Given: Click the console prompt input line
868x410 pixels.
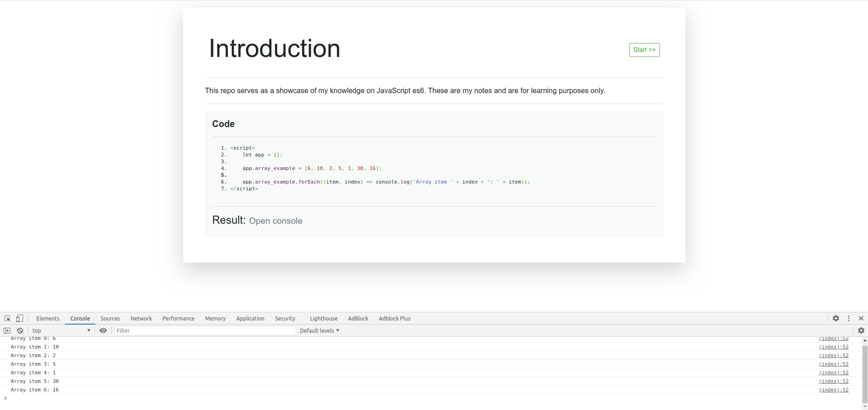Looking at the screenshot, I should (x=430, y=398).
